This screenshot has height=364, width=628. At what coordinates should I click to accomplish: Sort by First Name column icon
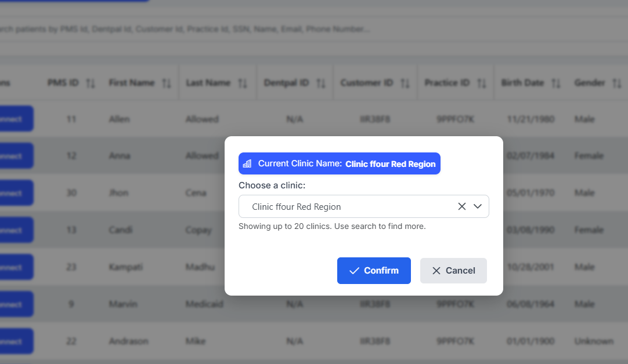(x=167, y=83)
